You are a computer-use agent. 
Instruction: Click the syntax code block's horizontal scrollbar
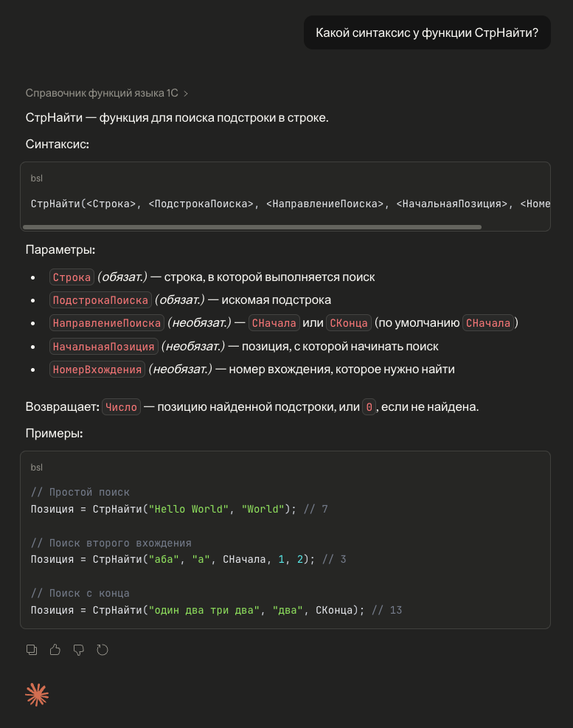click(x=256, y=226)
